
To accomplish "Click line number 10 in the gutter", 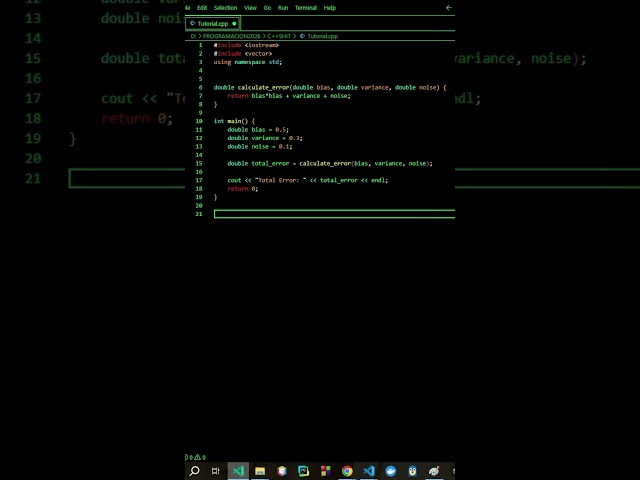I will [x=199, y=121].
